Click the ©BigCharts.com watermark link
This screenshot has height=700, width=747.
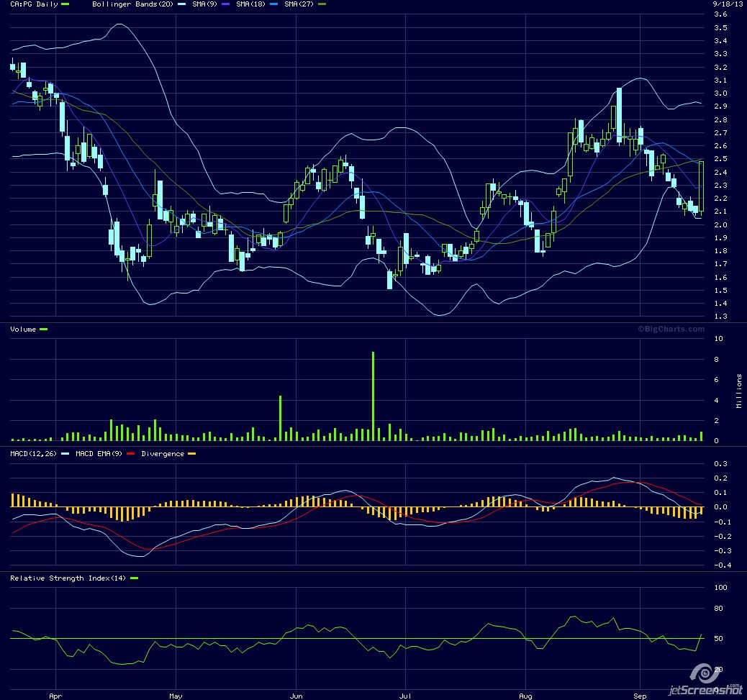click(671, 329)
